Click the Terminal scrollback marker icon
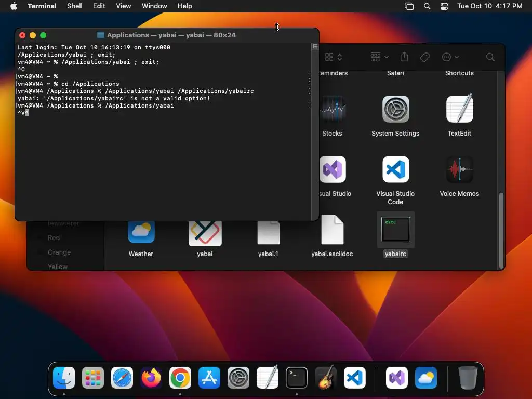 pyautogui.click(x=315, y=46)
